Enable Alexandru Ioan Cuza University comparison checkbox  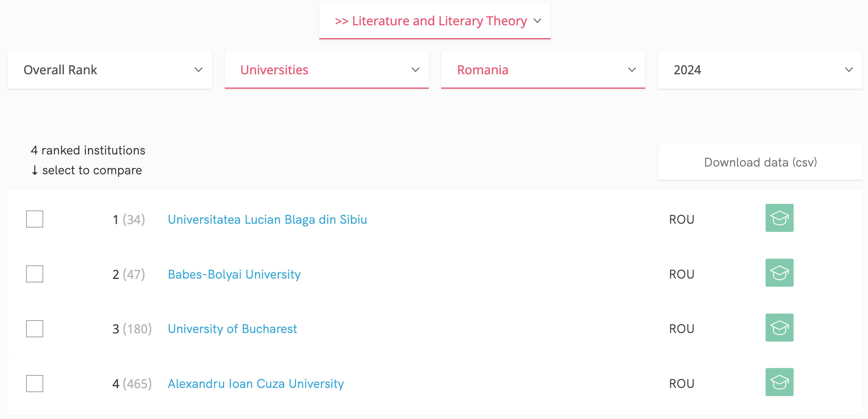[x=35, y=384]
